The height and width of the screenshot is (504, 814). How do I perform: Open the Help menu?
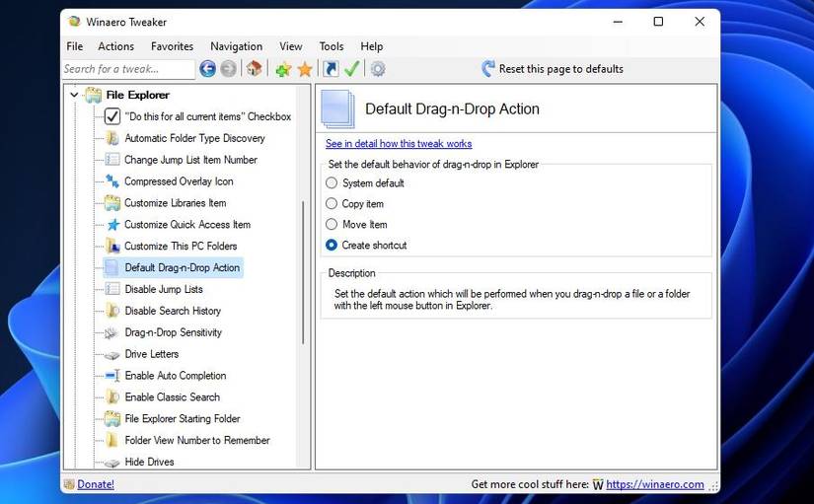372,46
